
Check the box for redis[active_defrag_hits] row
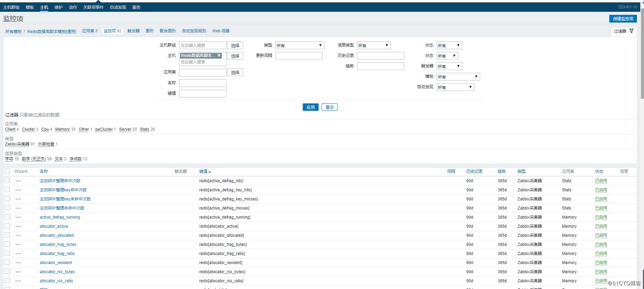7,181
